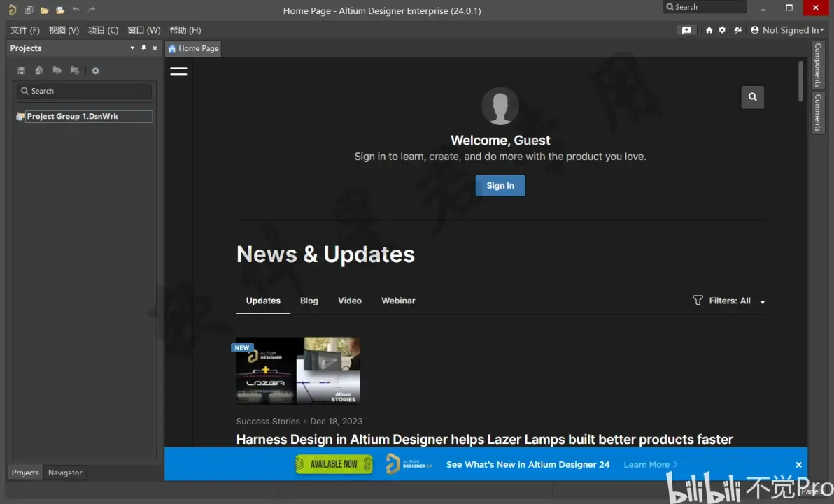This screenshot has width=834, height=504.
Task: Follow the Learn More banner link
Action: coord(650,465)
